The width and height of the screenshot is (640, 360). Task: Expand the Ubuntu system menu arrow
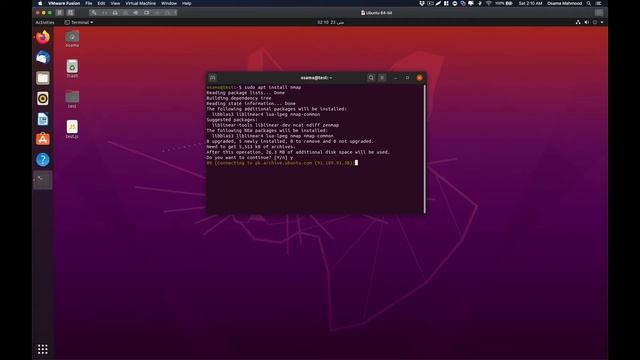pyautogui.click(x=602, y=22)
